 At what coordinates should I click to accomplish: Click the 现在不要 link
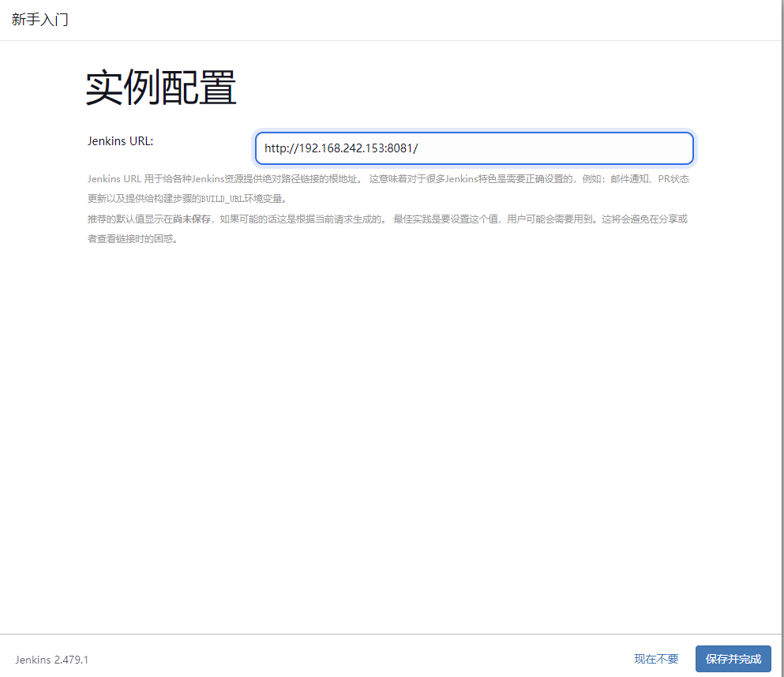tap(656, 659)
